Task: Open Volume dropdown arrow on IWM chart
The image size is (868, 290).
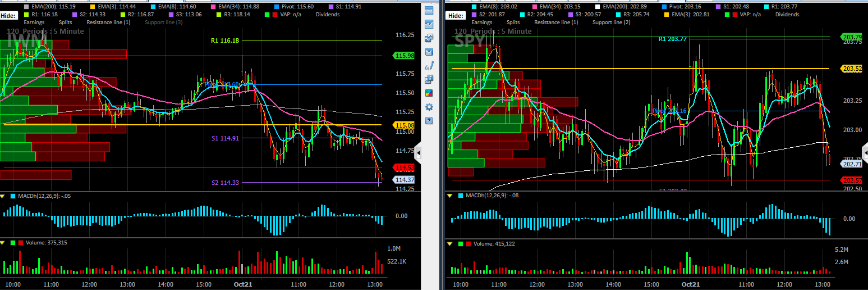Action: pos(2,243)
